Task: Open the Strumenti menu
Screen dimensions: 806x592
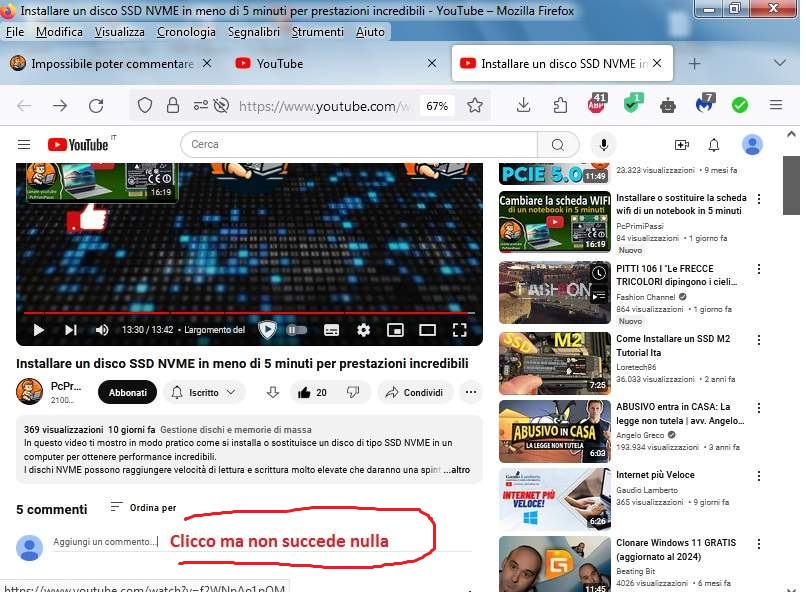Action: click(318, 32)
